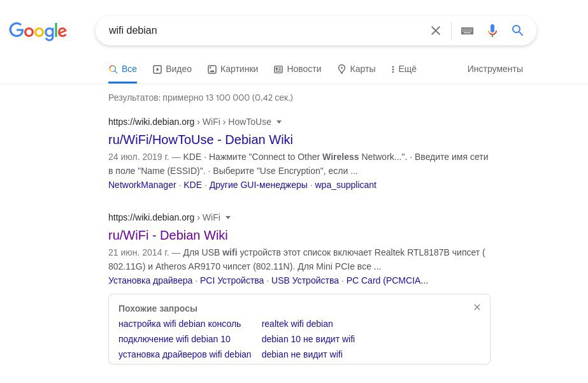
Task: Open PC Card (PCMCIA... sitelink
Action: pos(387,280)
